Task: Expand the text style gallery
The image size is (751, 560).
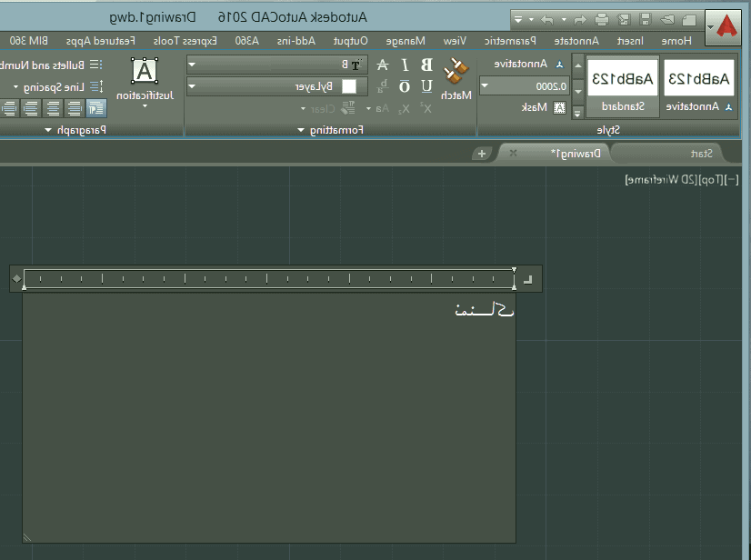Action: (577, 114)
